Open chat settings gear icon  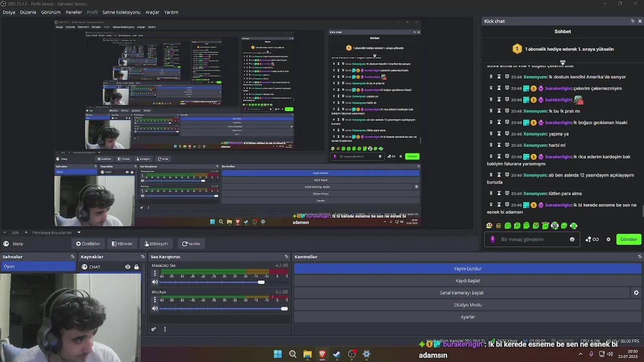pos(608,239)
